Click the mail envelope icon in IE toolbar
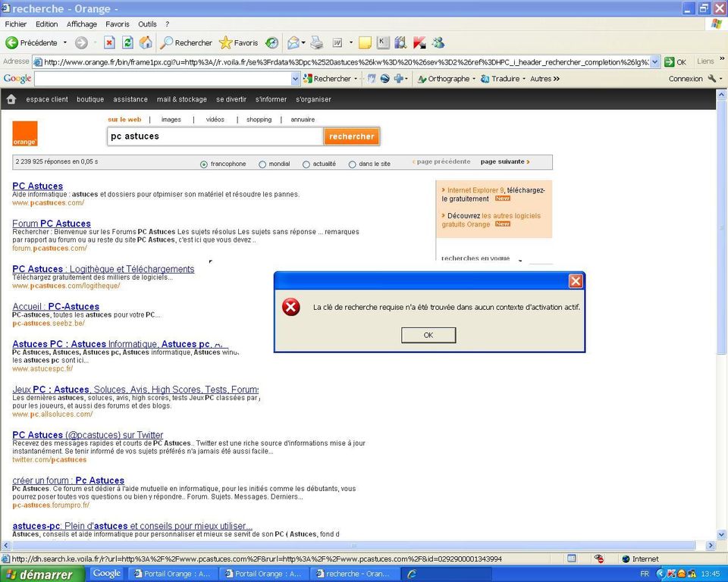Image resolution: width=728 pixels, height=582 pixels. (x=293, y=42)
